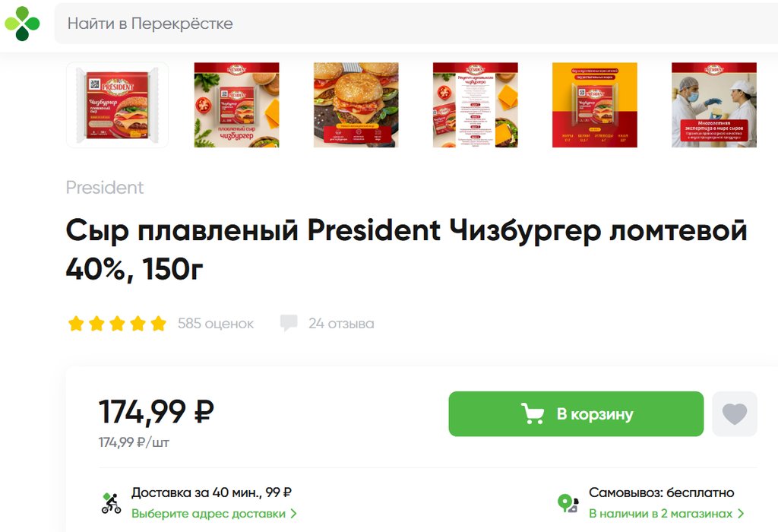Open the factory workers photo thumbnail
The image size is (778, 532).
tap(714, 105)
